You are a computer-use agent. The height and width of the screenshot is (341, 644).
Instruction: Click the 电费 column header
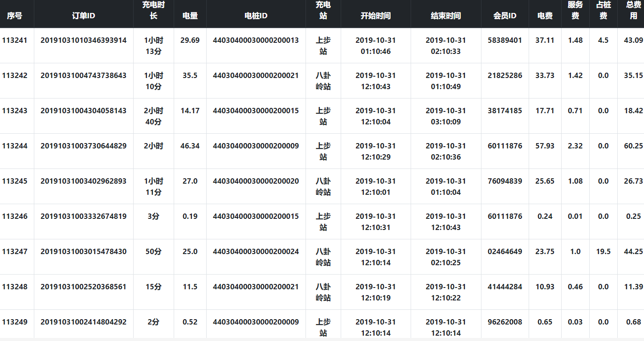(x=545, y=16)
